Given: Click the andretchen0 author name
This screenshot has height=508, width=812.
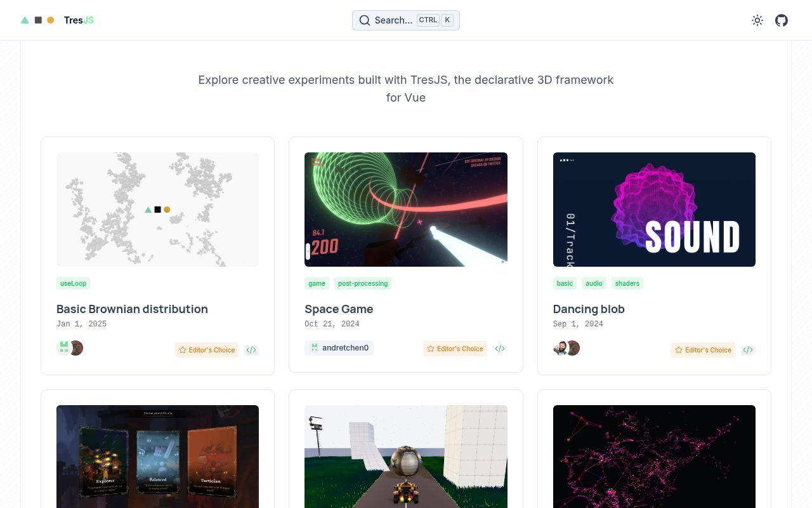Looking at the screenshot, I should (345, 348).
